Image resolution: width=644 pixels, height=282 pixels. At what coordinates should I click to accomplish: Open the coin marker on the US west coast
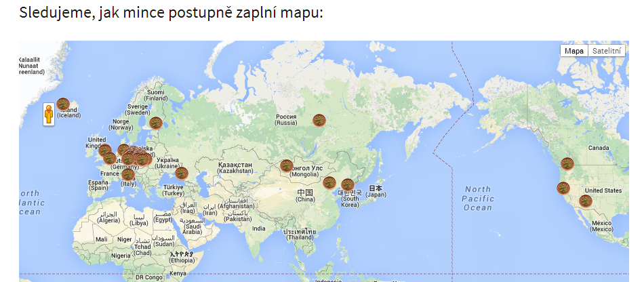[x=563, y=188]
